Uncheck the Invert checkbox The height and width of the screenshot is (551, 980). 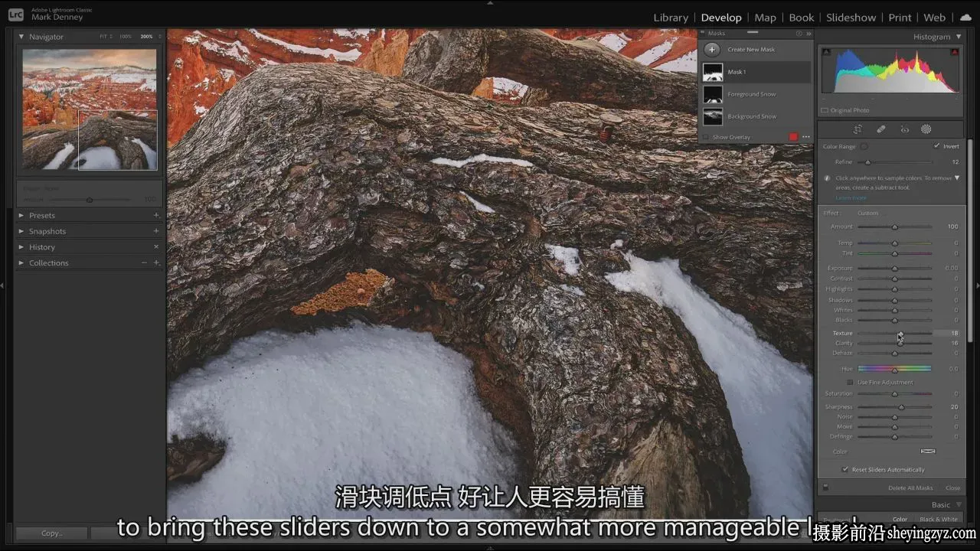pyautogui.click(x=937, y=146)
